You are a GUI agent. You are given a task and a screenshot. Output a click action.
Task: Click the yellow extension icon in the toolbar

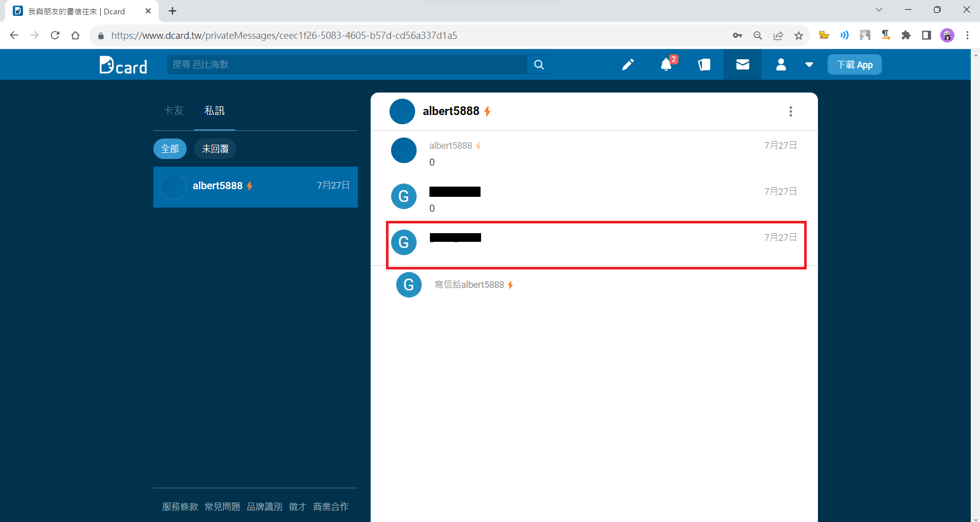[x=824, y=35]
